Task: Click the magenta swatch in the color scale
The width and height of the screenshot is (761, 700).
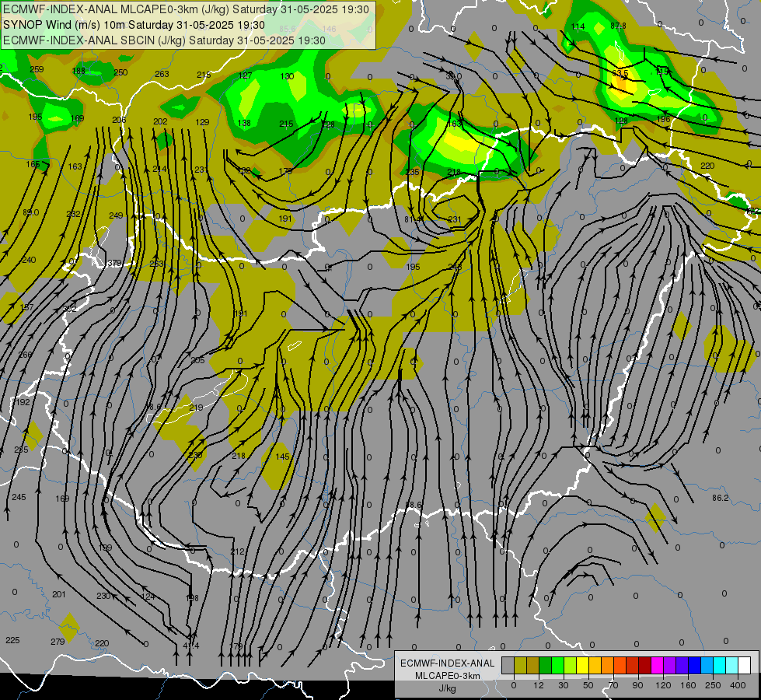Action: [657, 665]
